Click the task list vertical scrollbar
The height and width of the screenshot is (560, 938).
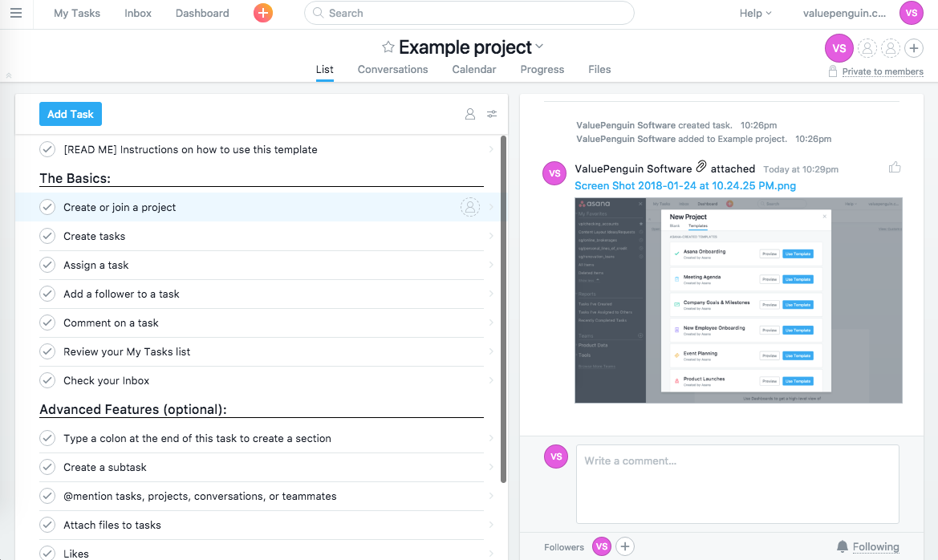(503, 310)
